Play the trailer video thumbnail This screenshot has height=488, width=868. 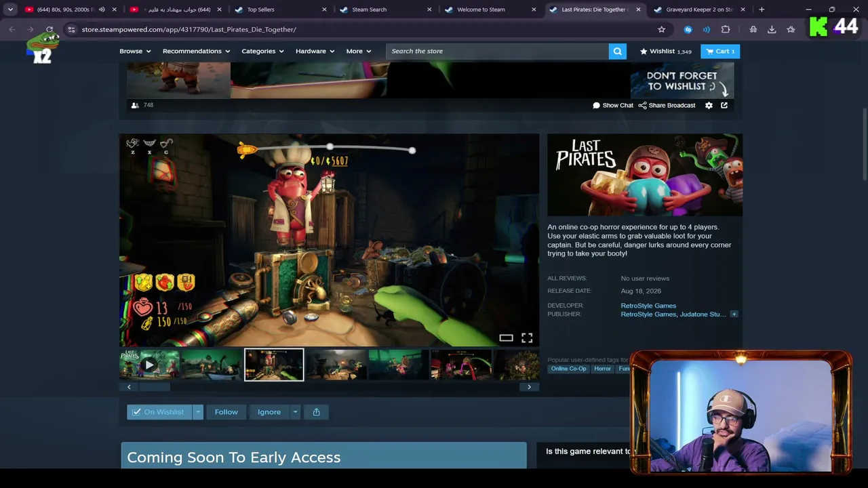[x=149, y=365]
